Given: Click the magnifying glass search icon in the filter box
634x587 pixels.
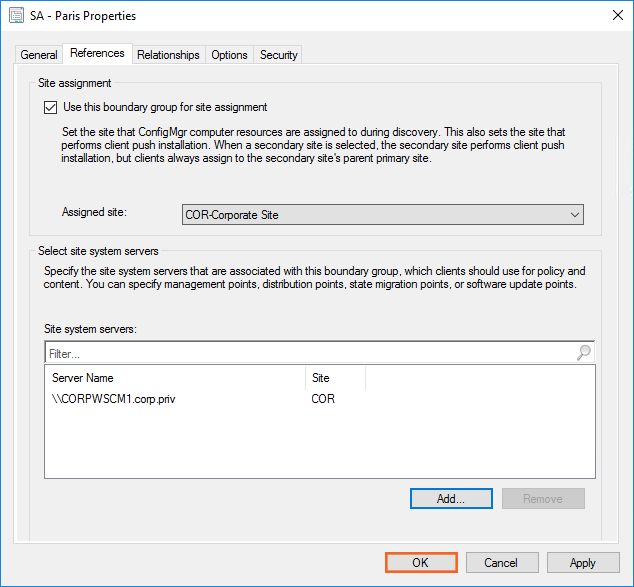Looking at the screenshot, I should coord(584,353).
